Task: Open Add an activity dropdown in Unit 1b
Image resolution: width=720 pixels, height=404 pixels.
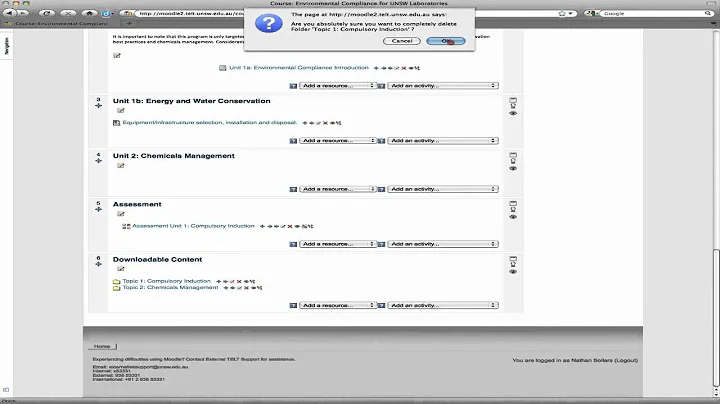Action: point(443,140)
